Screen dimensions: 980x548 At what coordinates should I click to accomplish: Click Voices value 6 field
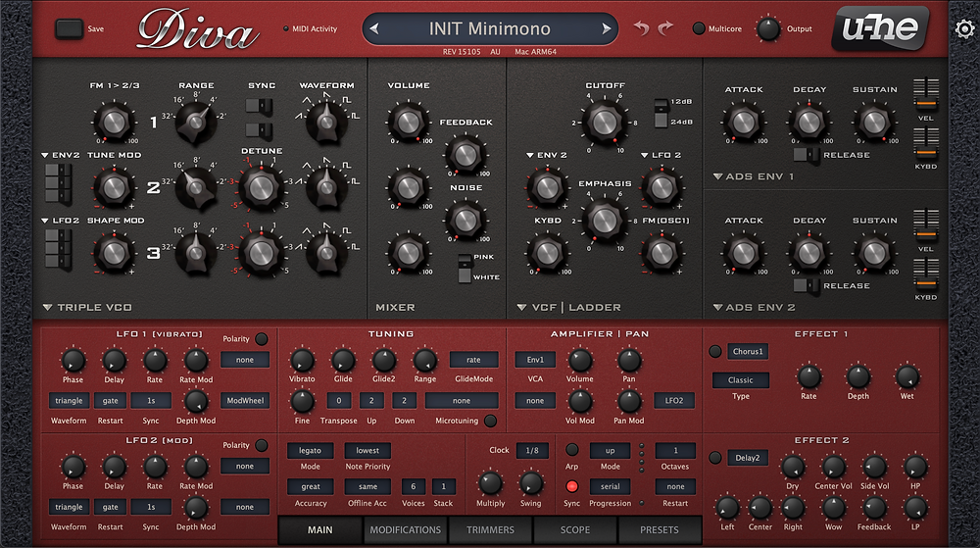413,486
